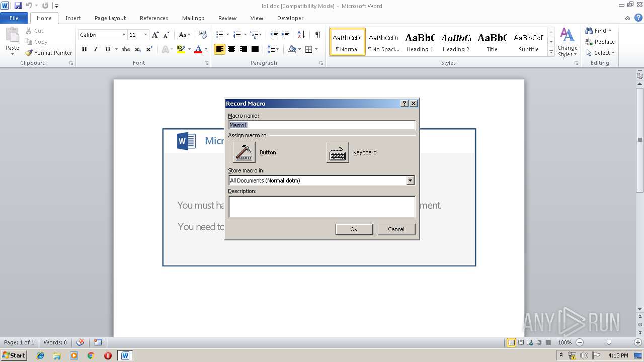The width and height of the screenshot is (644, 362).
Task: Open the Change Styles menu
Action: 567,42
